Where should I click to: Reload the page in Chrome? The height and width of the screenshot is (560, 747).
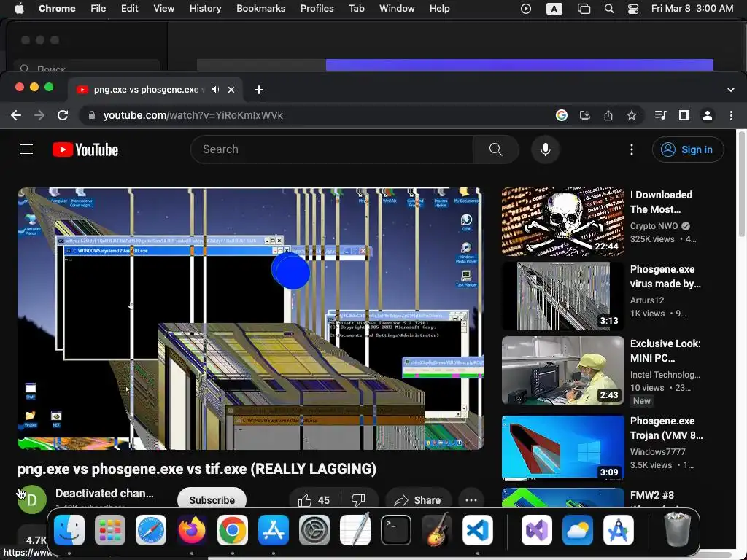point(63,115)
